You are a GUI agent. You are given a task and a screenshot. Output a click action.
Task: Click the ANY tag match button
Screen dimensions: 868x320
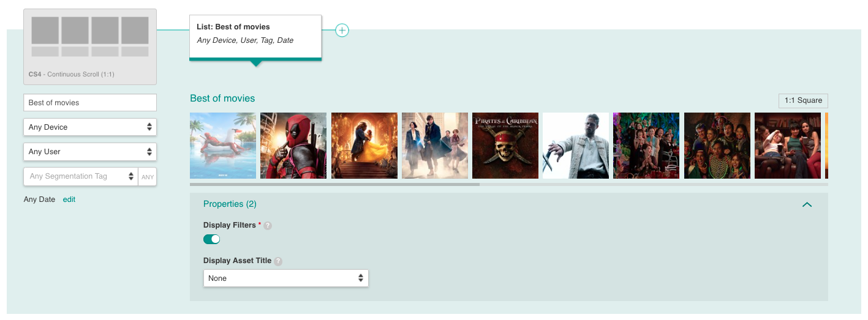148,177
